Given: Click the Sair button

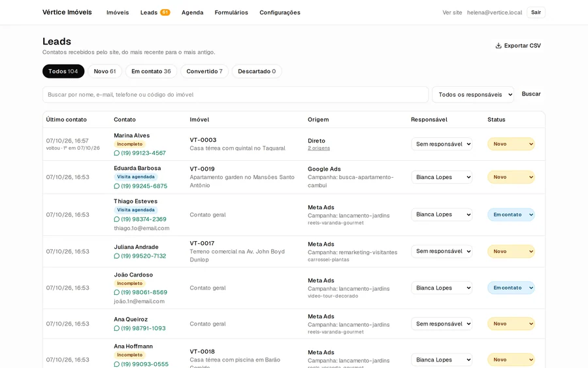Looking at the screenshot, I should [536, 12].
